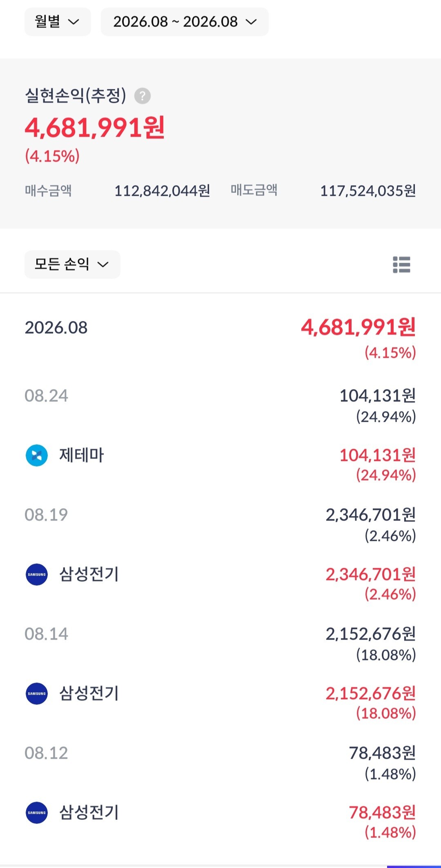Screen dimensions: 441x868
Task: Expand the 모든 손익 filter dropdown
Action: point(72,264)
